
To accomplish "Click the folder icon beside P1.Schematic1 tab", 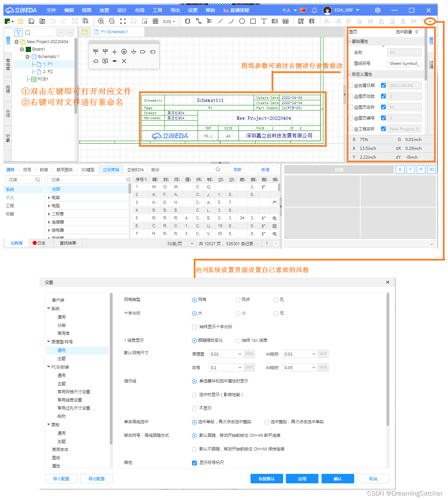I will (x=85, y=32).
